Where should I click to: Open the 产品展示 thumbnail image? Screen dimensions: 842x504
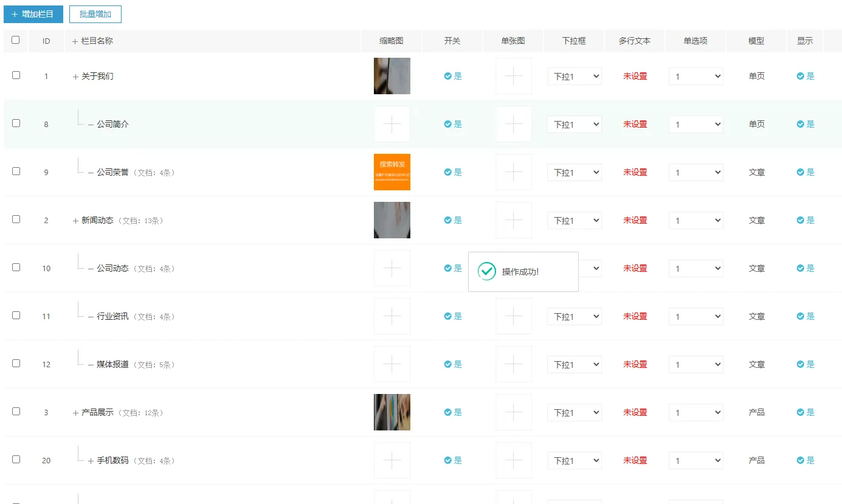point(392,412)
